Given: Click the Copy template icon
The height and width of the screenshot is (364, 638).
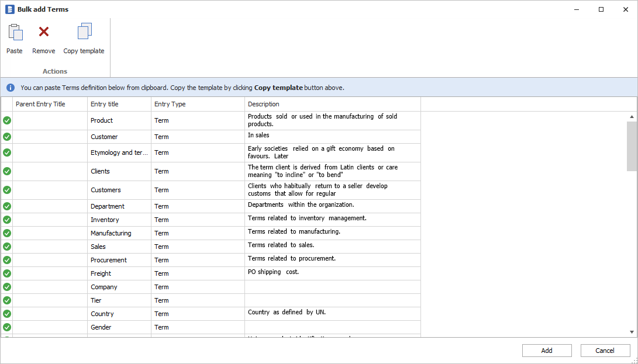Looking at the screenshot, I should tap(84, 32).
